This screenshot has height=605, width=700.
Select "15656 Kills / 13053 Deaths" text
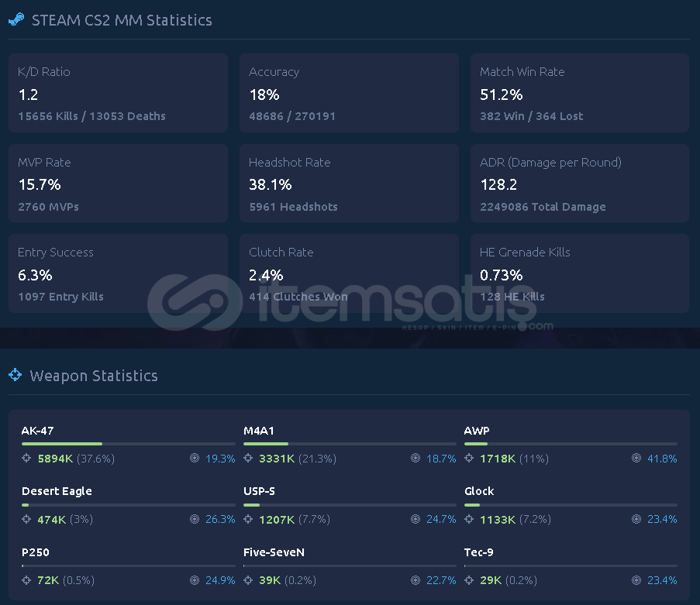point(92,116)
